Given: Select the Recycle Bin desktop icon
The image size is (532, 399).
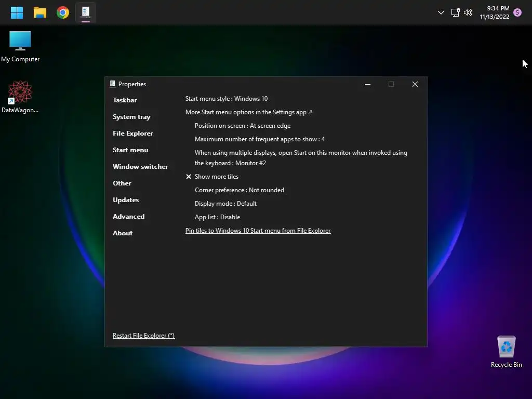Looking at the screenshot, I should [x=506, y=352].
